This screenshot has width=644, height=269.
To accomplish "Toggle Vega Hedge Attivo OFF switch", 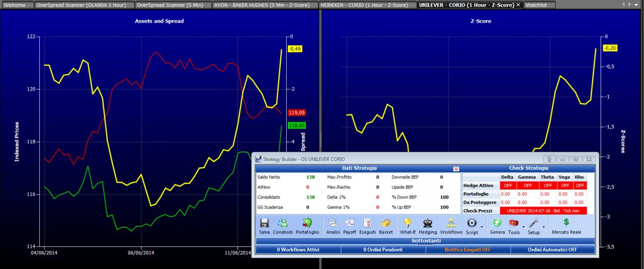I will 564,186.
